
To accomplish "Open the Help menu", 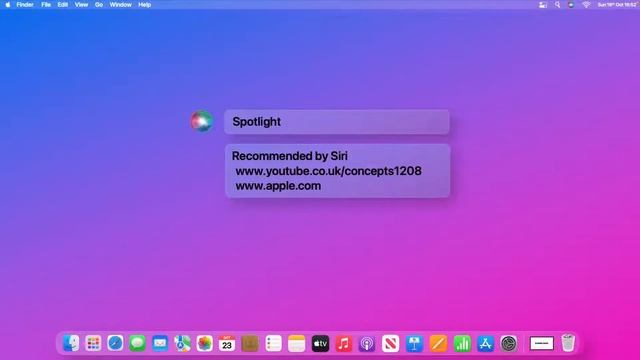I will 144,5.
